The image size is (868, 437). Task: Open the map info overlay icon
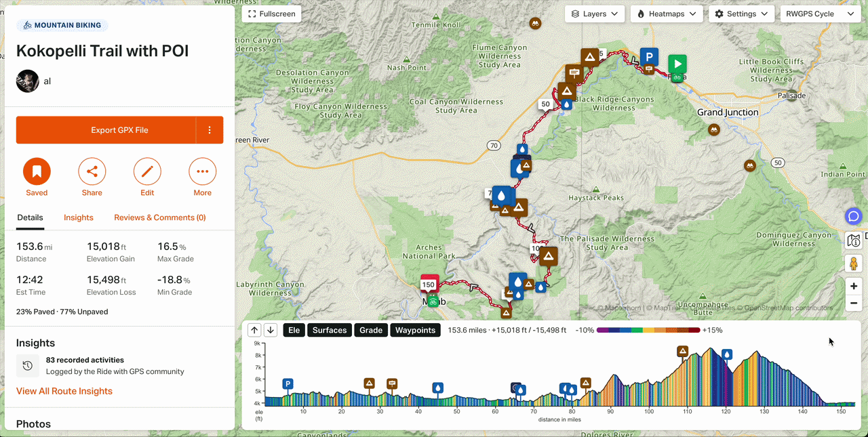[x=854, y=241]
